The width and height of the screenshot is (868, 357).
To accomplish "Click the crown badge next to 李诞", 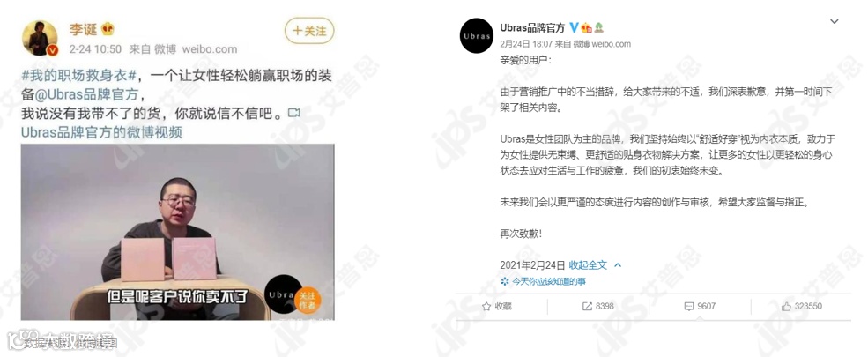I will click(108, 29).
